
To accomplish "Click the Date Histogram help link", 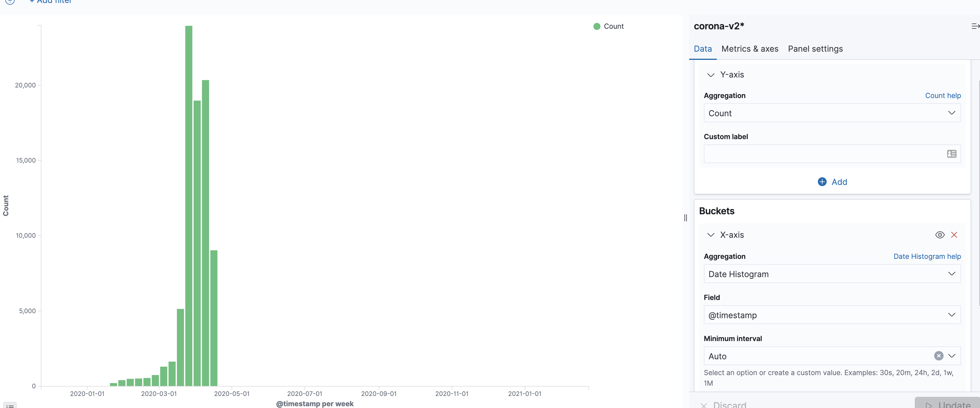I will pyautogui.click(x=927, y=256).
